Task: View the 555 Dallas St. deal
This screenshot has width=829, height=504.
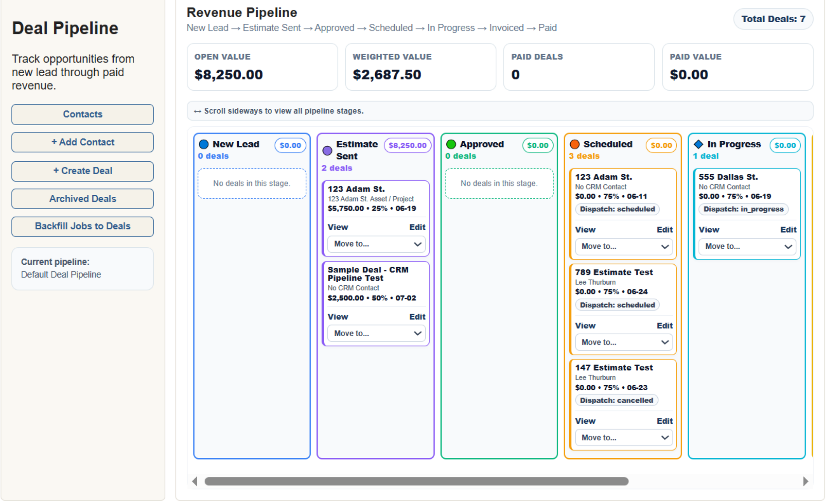Action: 709,230
